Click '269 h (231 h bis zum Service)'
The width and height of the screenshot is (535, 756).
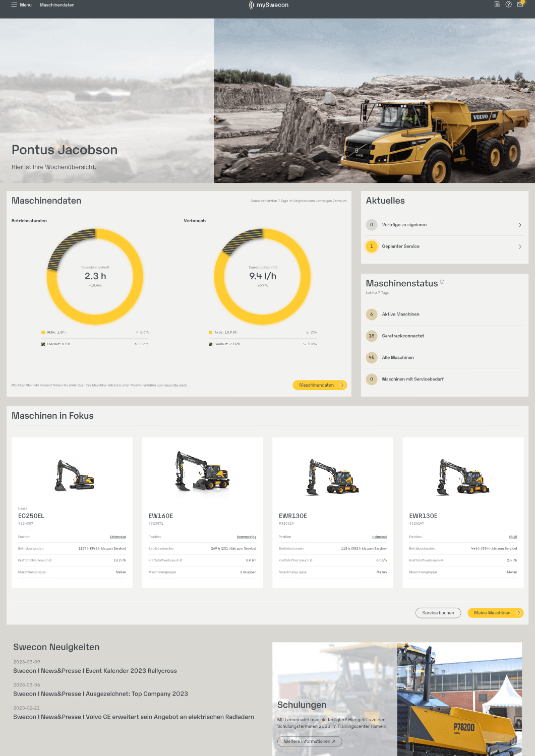click(233, 549)
